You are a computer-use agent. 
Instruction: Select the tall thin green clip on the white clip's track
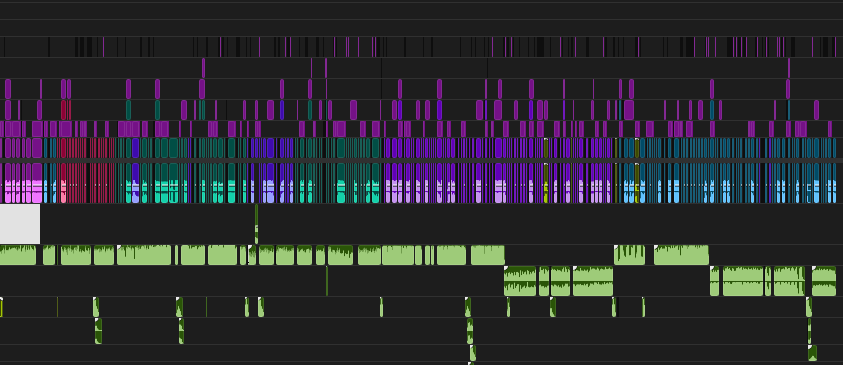pyautogui.click(x=256, y=224)
